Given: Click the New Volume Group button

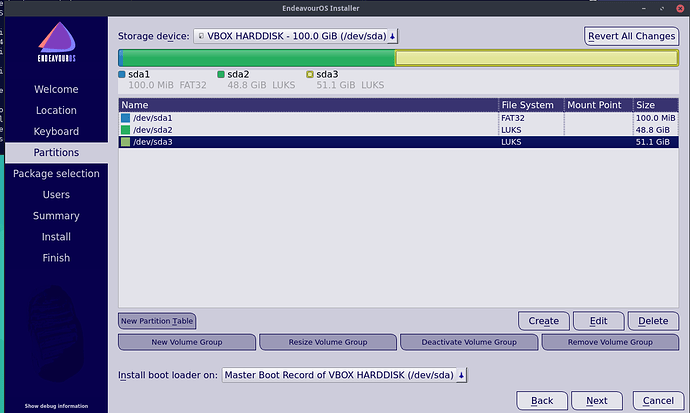Looking at the screenshot, I should pos(187,342).
